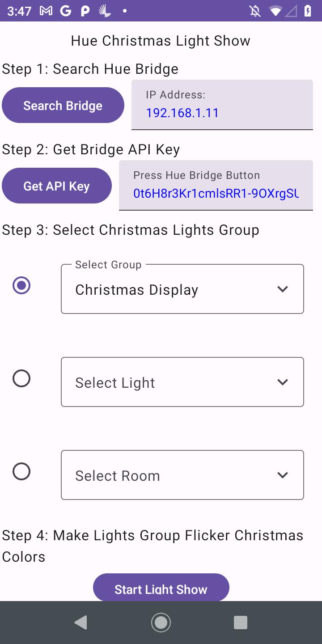Tap the Google notification icon in status bar
Viewport: 322px width, 644px height.
point(66,11)
